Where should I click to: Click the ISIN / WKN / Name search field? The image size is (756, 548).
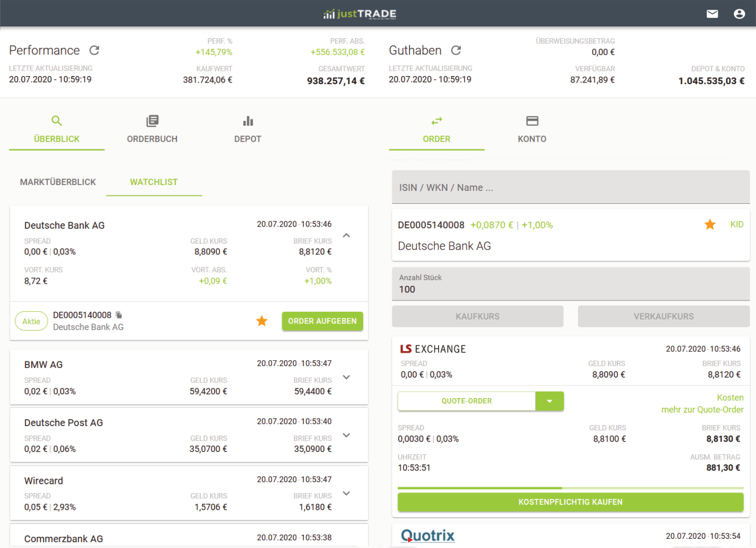[571, 187]
